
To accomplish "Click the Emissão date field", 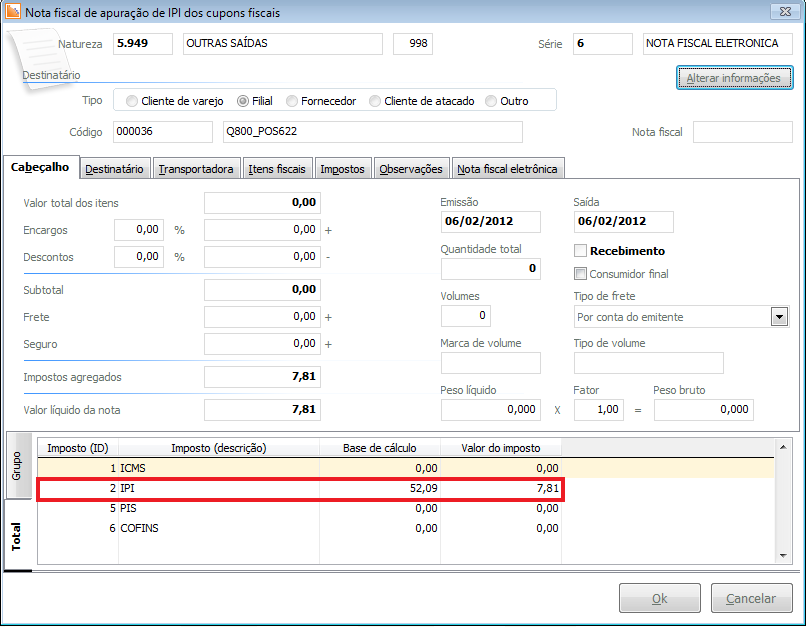I will pyautogui.click(x=490, y=222).
